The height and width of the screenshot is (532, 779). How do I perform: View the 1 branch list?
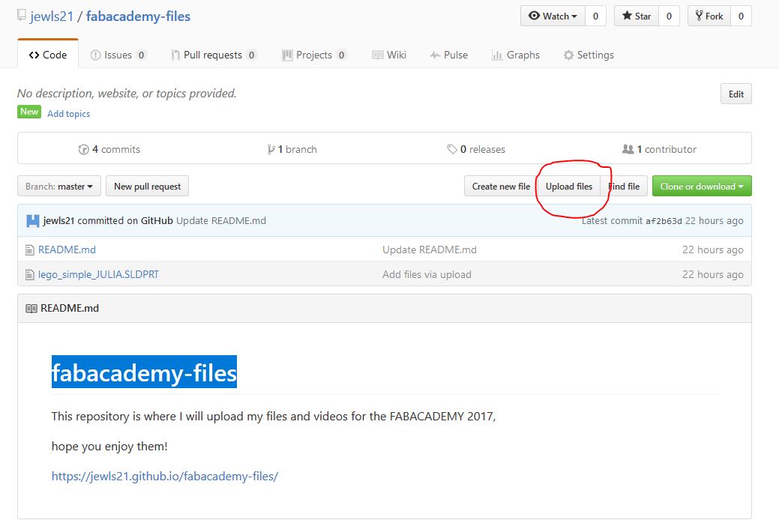[292, 150]
